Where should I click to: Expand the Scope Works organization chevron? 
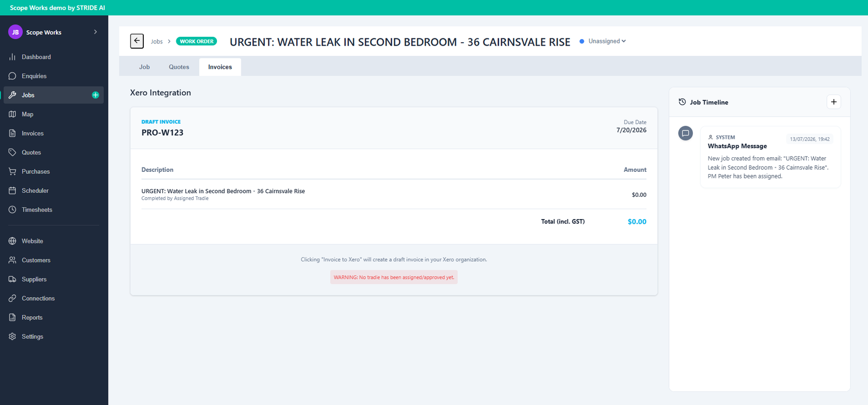(95, 32)
